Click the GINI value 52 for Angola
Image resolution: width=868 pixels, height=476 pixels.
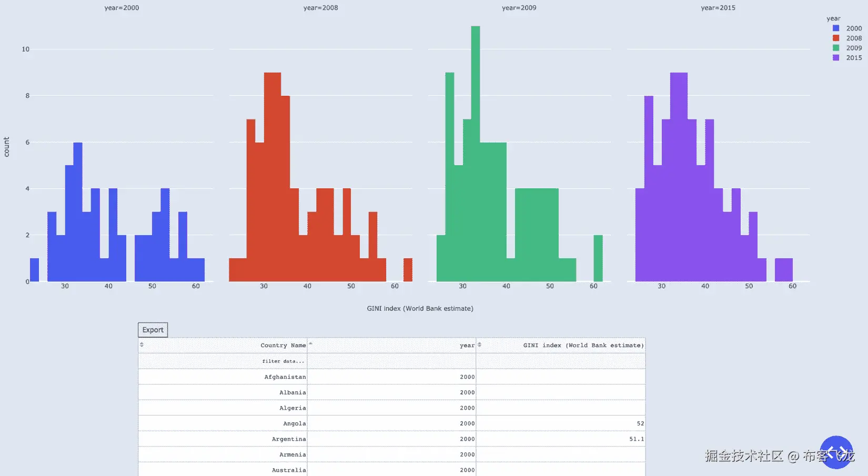click(561, 423)
